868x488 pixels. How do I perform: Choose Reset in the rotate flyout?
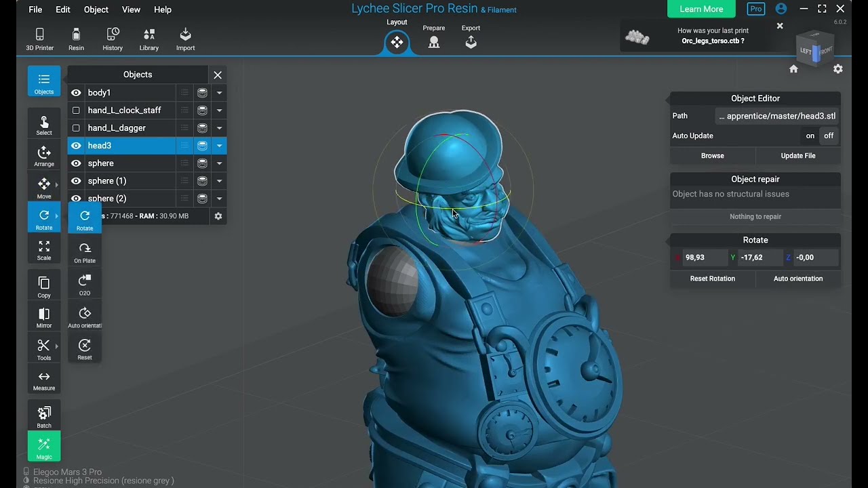(x=85, y=349)
